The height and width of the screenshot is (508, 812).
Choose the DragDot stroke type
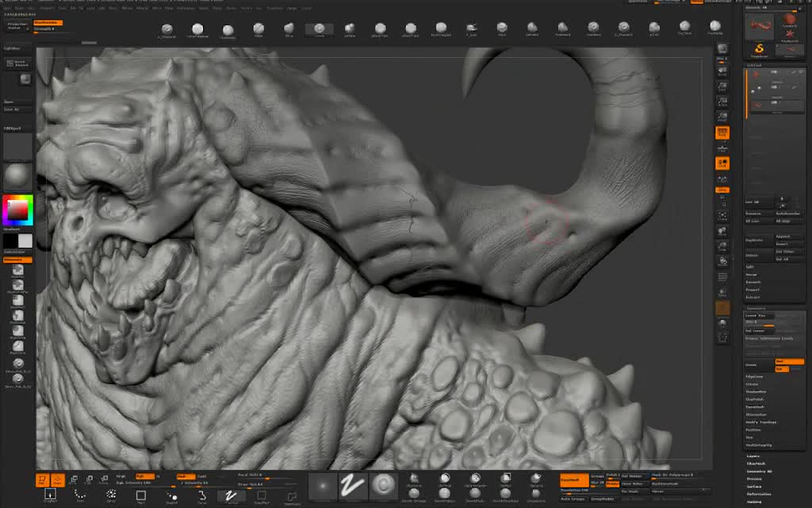pos(172,497)
